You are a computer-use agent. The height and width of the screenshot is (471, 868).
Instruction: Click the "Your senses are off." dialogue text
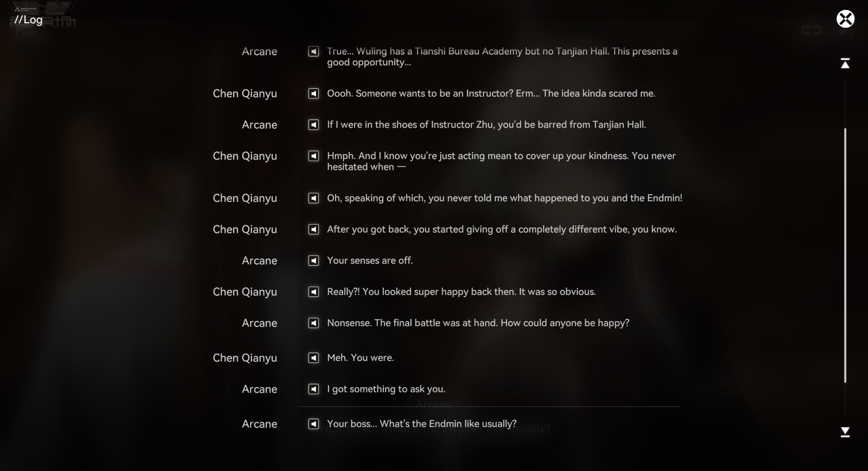[370, 260]
